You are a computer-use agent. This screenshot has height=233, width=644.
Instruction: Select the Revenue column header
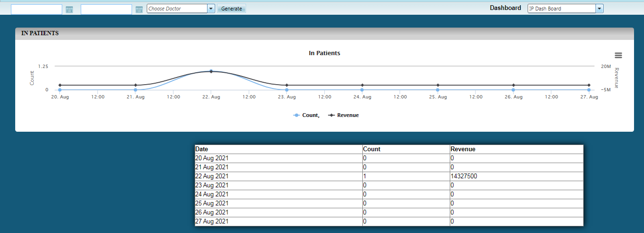coord(463,149)
